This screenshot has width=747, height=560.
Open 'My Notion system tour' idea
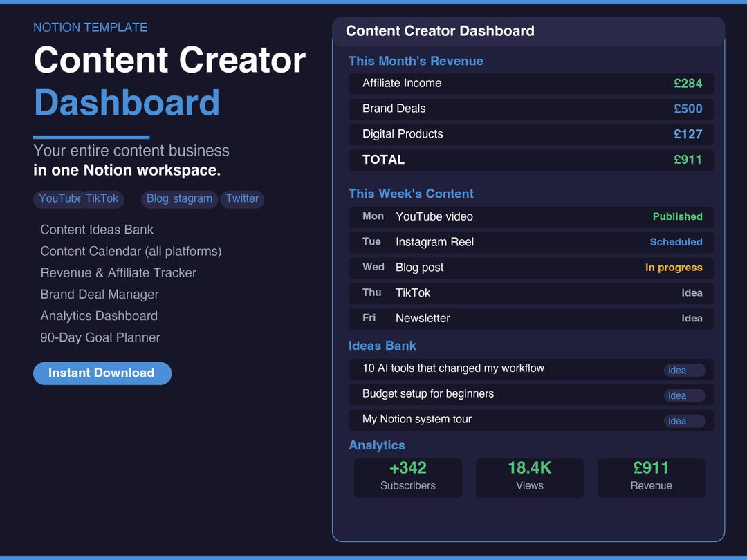click(x=531, y=420)
